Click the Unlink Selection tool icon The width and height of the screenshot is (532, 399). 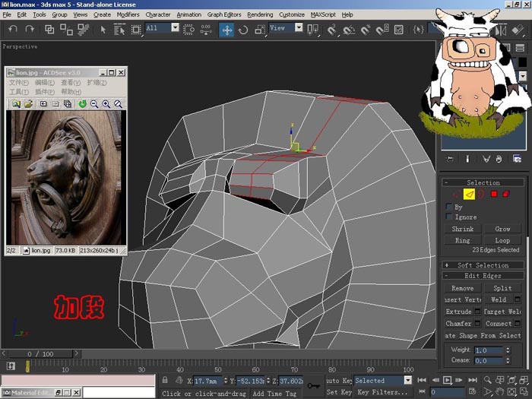pos(66,30)
